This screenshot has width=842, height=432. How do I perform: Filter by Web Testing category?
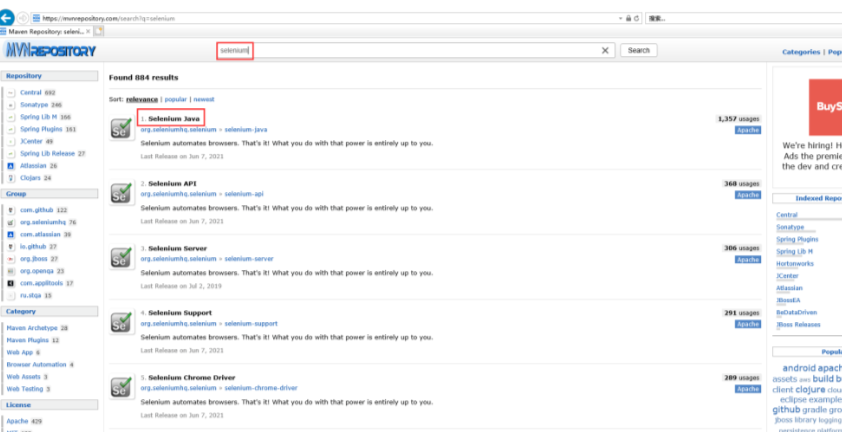click(x=25, y=389)
